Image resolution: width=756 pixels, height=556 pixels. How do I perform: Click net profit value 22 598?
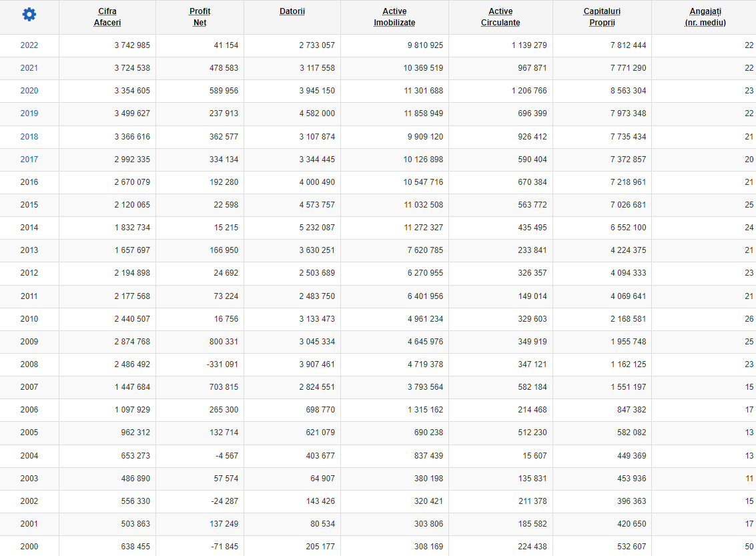226,204
